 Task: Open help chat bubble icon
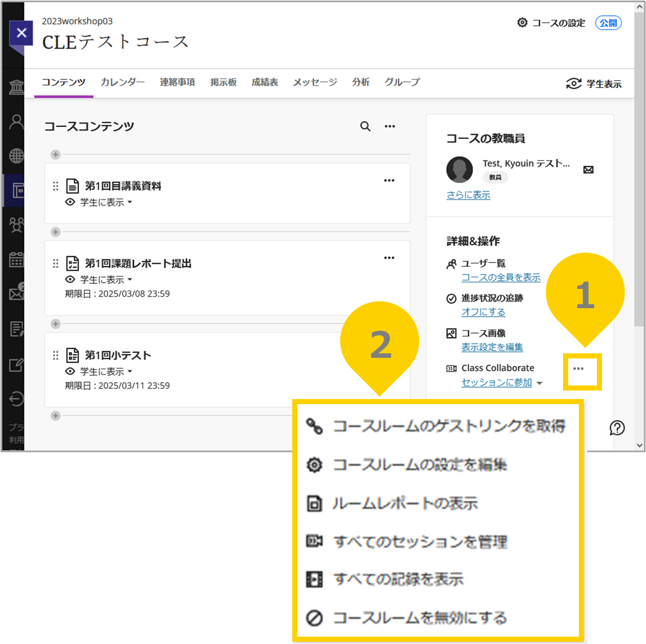(x=617, y=428)
